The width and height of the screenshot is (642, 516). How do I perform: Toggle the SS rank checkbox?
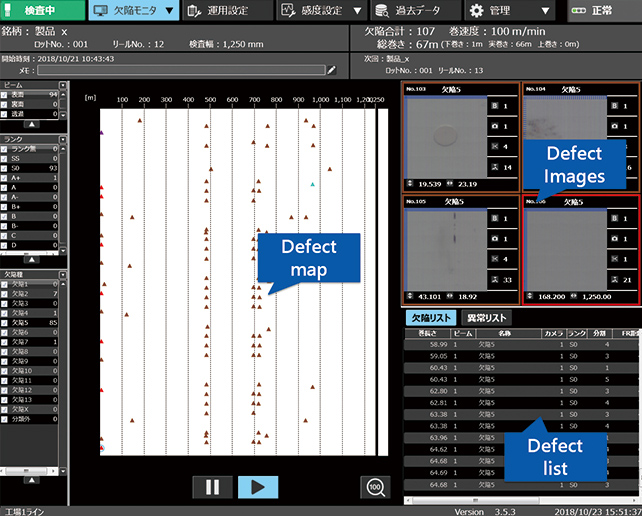coord(4,159)
